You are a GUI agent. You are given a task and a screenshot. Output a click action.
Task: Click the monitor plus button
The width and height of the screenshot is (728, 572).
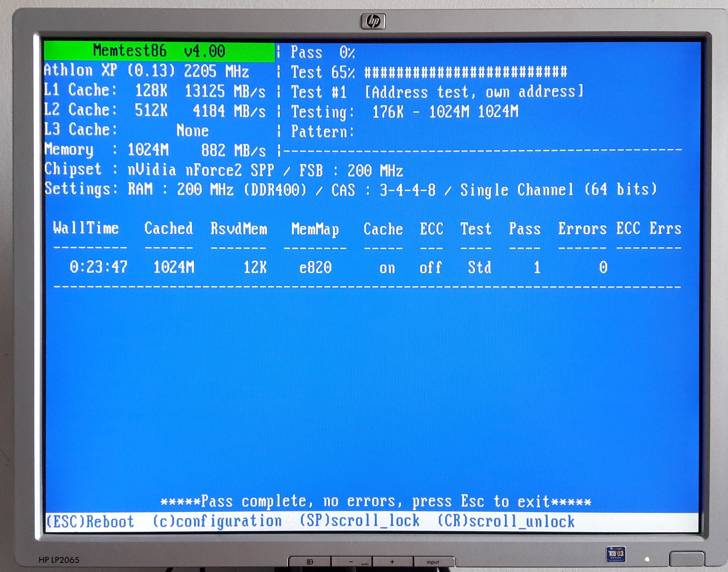[392, 562]
